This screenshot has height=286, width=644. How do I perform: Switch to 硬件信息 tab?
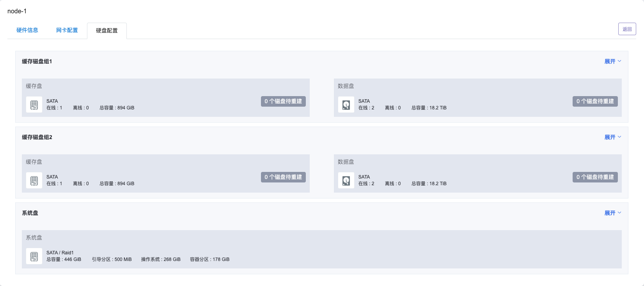coord(27,30)
